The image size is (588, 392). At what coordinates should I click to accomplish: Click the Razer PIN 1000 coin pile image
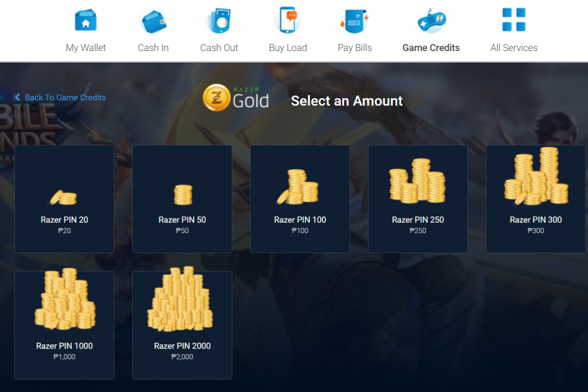coord(65,298)
